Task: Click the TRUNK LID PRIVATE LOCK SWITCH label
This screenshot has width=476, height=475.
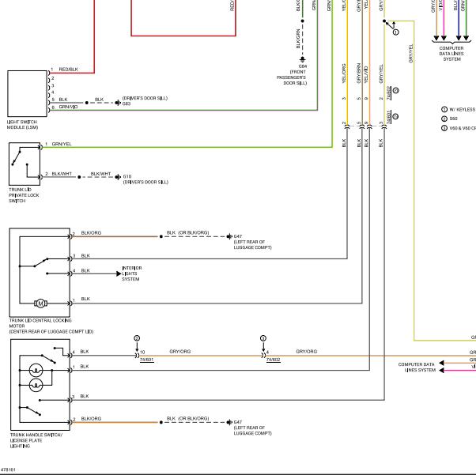Action: [x=24, y=195]
